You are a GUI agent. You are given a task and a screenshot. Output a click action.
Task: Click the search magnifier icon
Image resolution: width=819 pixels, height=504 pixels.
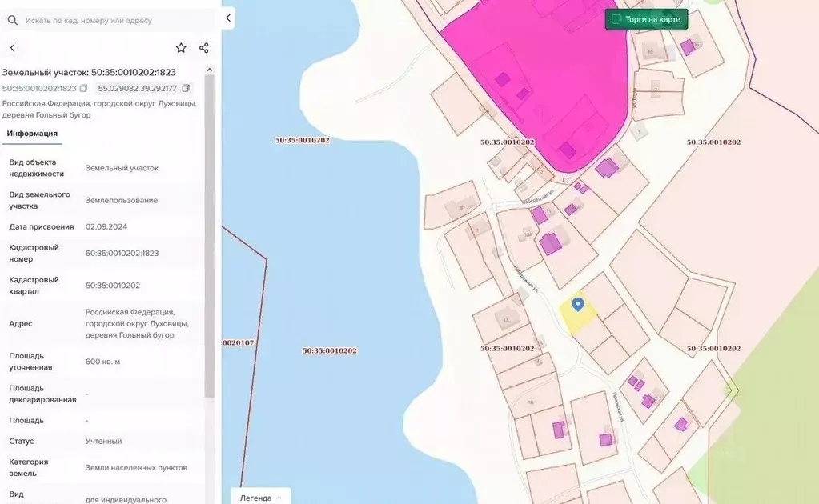tap(13, 20)
